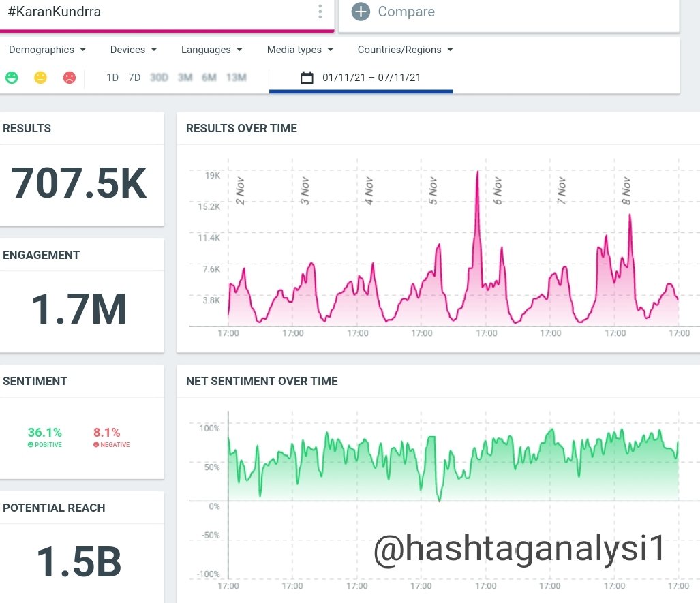
Task: Select the 3M time range
Action: pos(185,78)
